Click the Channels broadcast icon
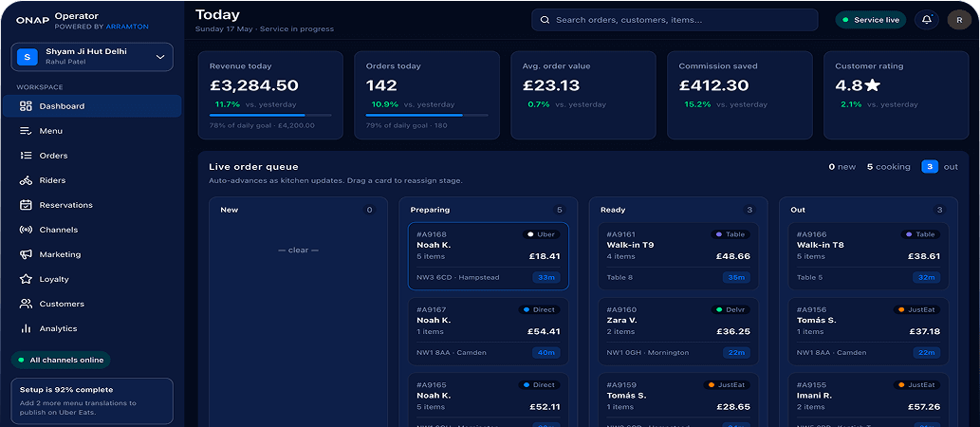980x427 pixels. click(x=26, y=230)
